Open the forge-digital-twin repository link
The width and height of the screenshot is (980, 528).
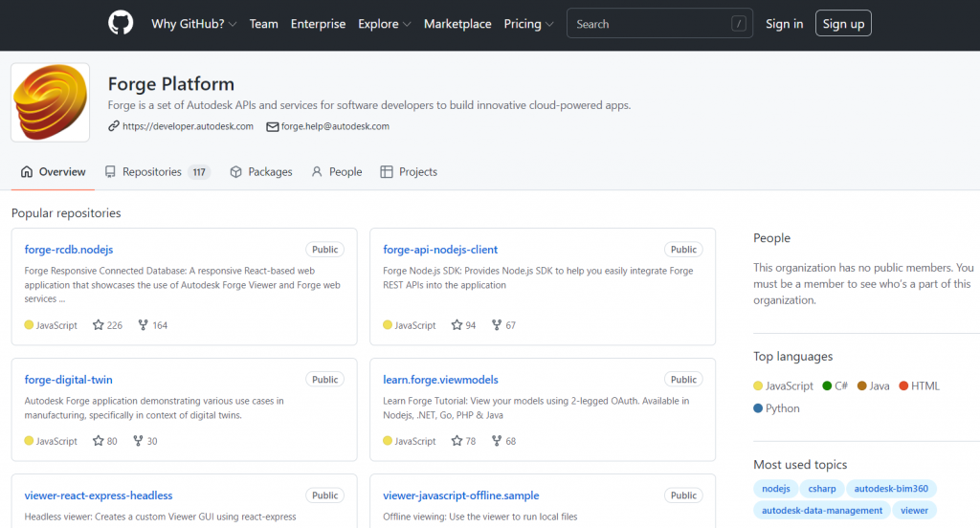tap(69, 380)
